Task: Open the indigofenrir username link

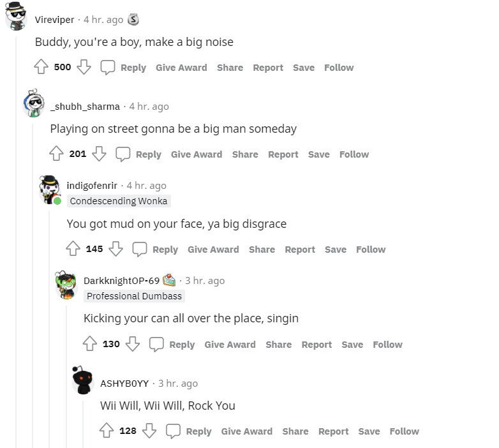Action: [92, 186]
